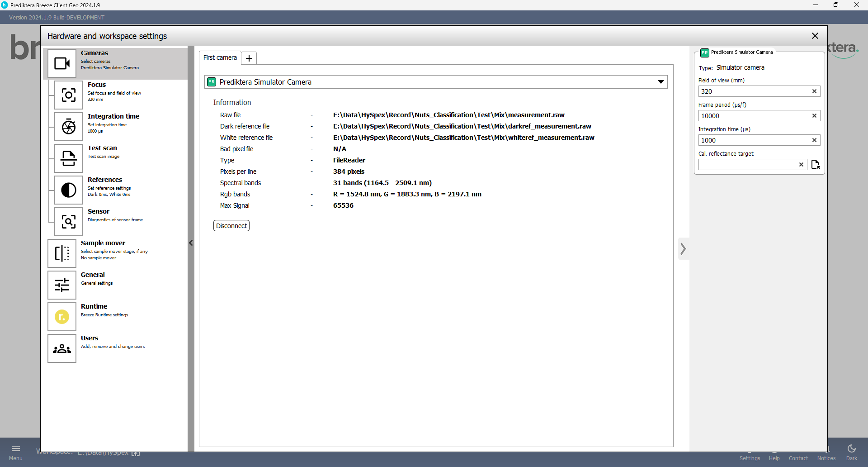Viewport: 868px width, 467px height.
Task: Open the Sample mover icon
Action: pyautogui.click(x=62, y=253)
